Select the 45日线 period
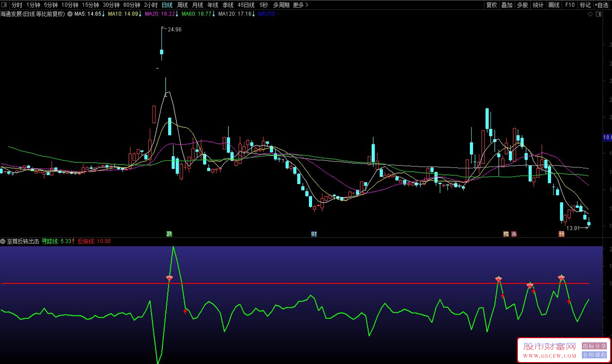The height and width of the screenshot is (364, 612). [x=246, y=5]
